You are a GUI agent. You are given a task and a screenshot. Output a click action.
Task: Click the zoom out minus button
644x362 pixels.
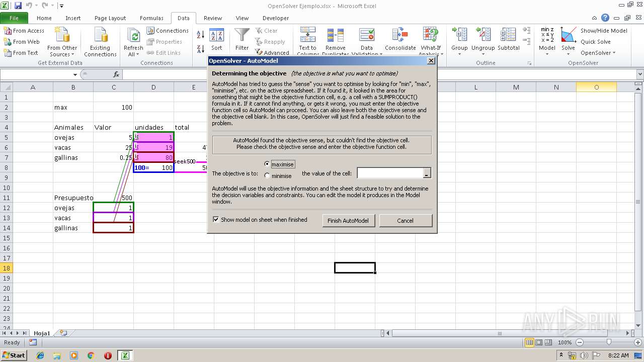pos(580,342)
